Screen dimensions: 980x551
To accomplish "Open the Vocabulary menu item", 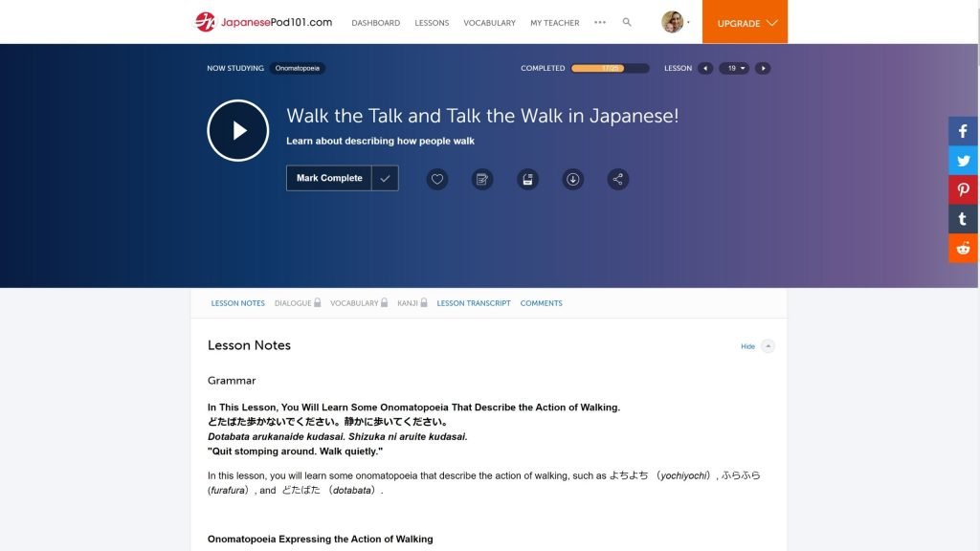I will pos(489,23).
